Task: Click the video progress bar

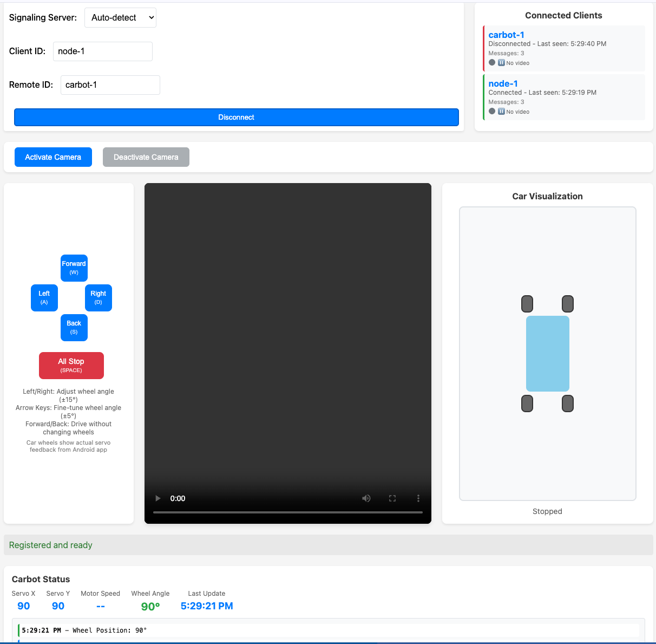Action: (x=288, y=512)
